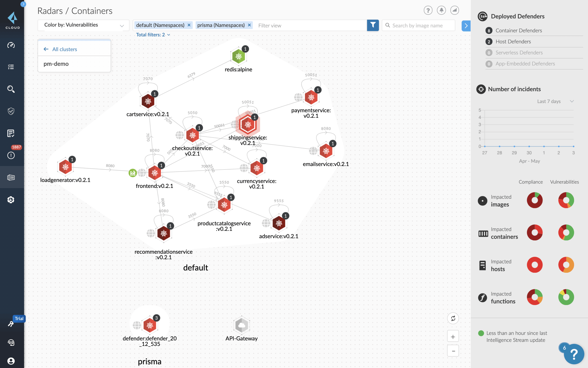The image size is (588, 368).
Task: Click Impacted images Vulnerabilities donut chart
Action: tap(566, 200)
